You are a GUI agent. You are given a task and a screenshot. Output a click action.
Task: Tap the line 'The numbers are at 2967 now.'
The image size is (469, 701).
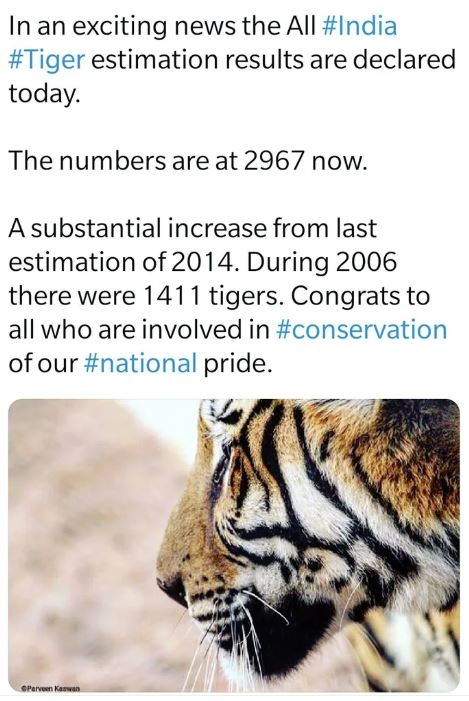[x=187, y=160]
